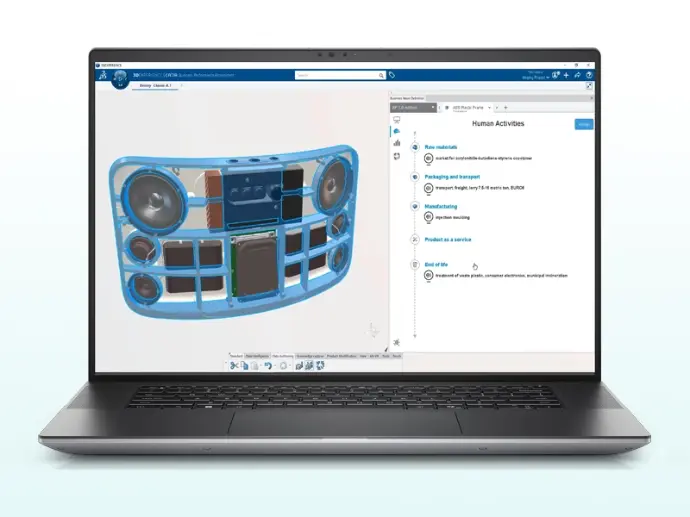690x517 pixels.
Task: Click the tag icon beside search
Action: tap(392, 75)
